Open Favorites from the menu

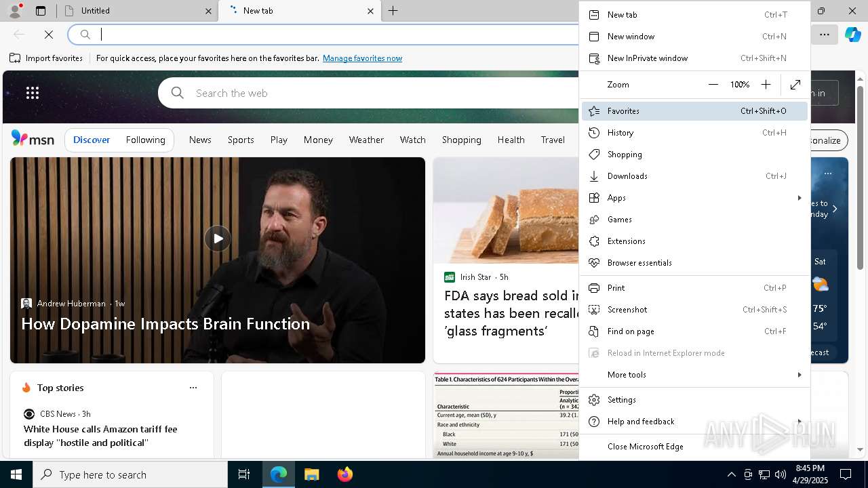pyautogui.click(x=694, y=111)
